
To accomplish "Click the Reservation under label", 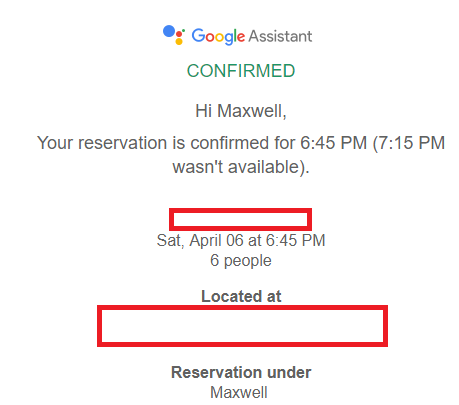I will pyautogui.click(x=241, y=372).
